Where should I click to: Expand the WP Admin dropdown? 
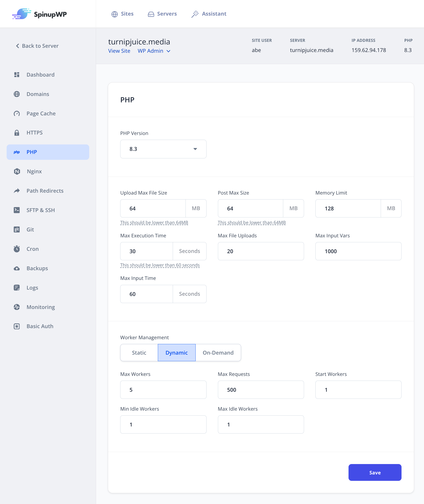pos(154,51)
